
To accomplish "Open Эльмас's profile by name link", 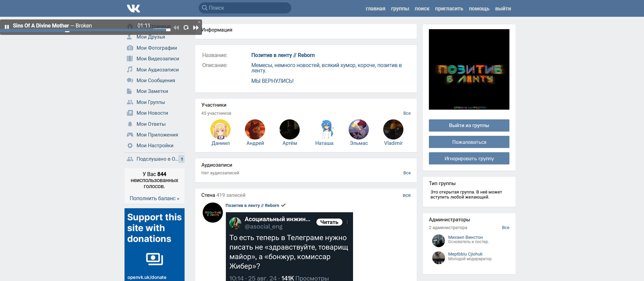I will coord(359,143).
